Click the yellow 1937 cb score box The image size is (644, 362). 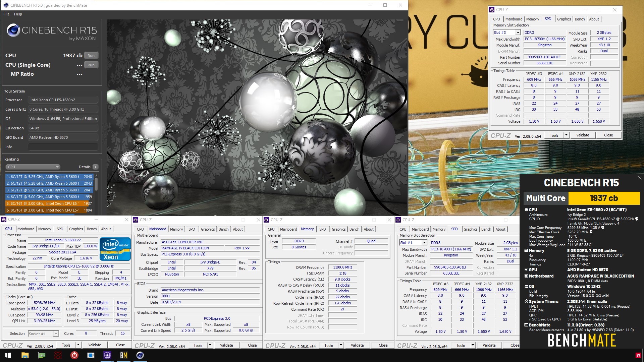click(604, 198)
